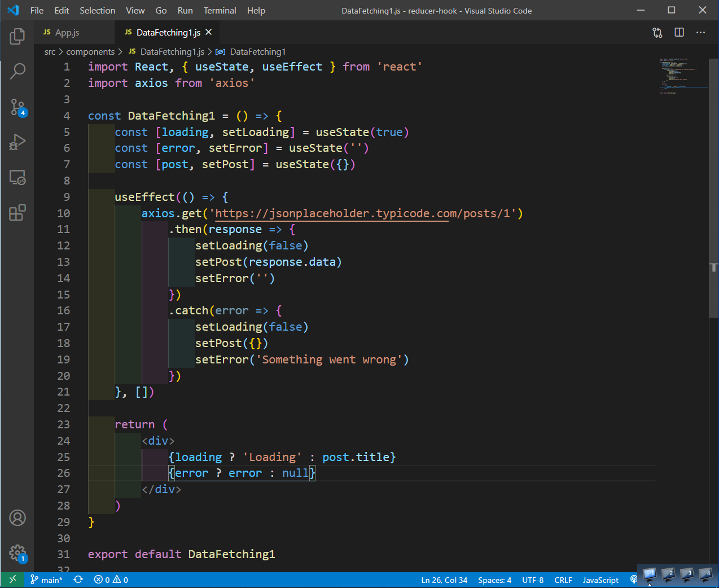This screenshot has width=719, height=588.
Task: Click the VS Code logo in title bar
Action: [x=13, y=10]
